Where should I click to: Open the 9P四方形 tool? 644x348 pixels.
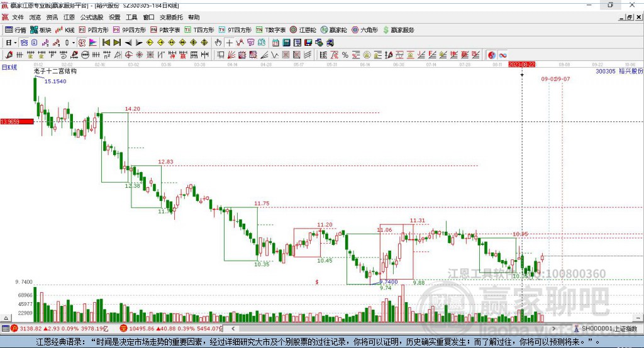point(129,30)
